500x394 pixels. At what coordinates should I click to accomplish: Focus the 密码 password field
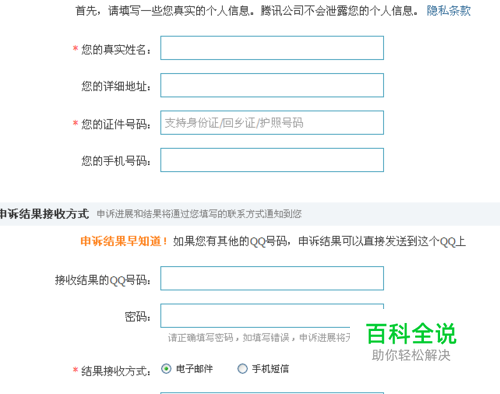[x=272, y=316]
